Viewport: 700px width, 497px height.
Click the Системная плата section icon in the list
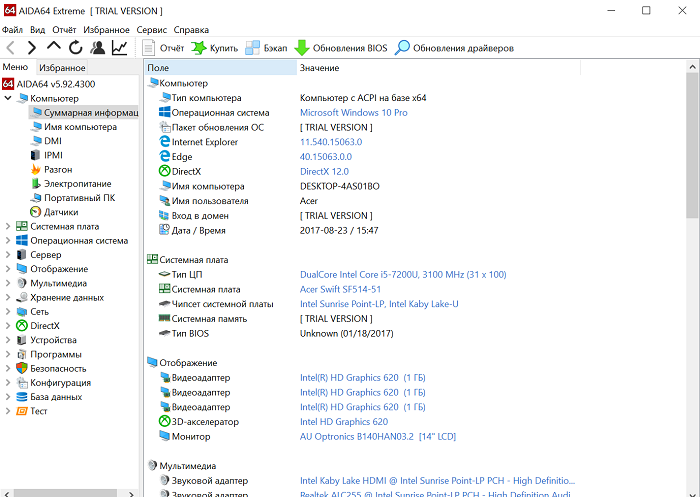pos(152,259)
